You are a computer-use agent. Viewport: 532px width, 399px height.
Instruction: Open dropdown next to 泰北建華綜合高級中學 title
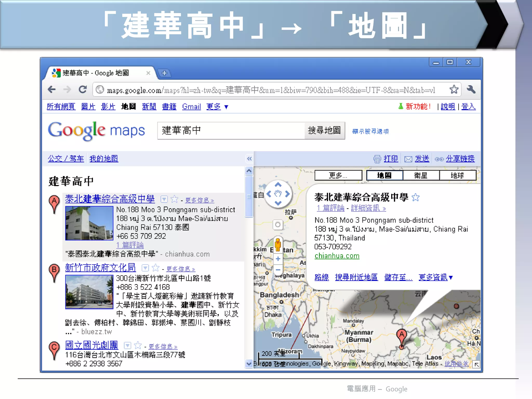(x=164, y=199)
